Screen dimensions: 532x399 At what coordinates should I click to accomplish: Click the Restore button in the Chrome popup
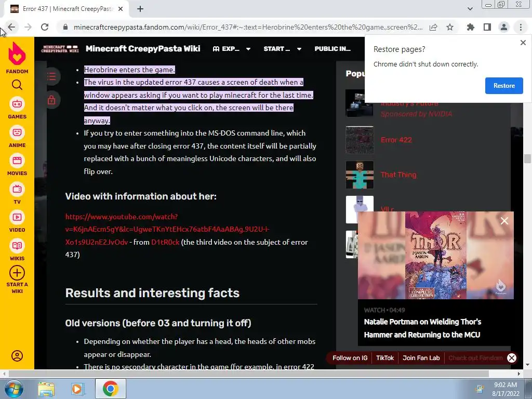click(x=504, y=86)
